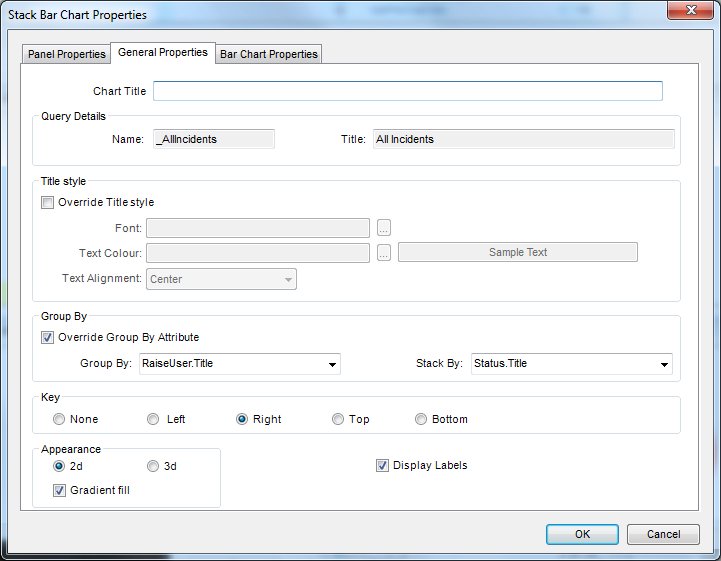Uncheck Override Group By Attribute
This screenshot has height=561, width=721.
pos(48,337)
